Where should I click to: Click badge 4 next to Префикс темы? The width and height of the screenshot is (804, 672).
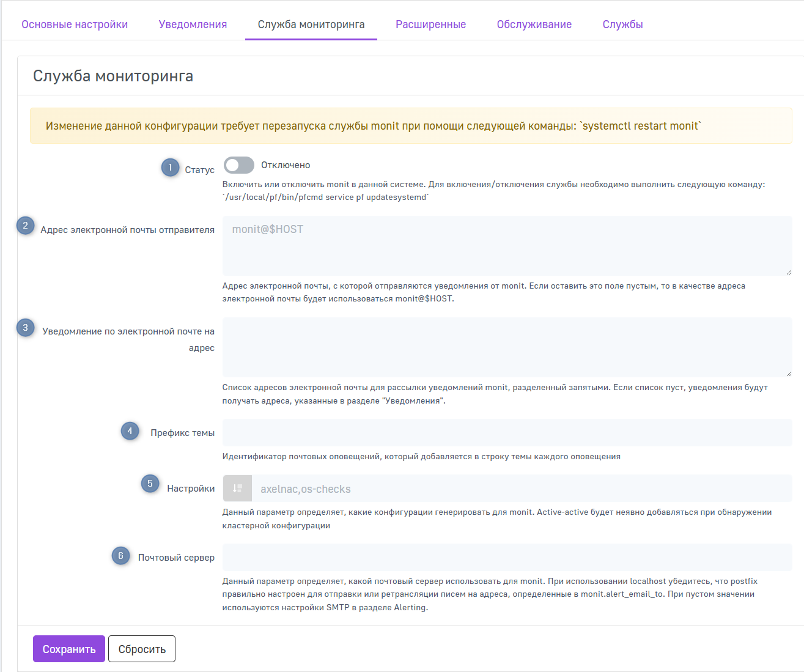point(130,431)
